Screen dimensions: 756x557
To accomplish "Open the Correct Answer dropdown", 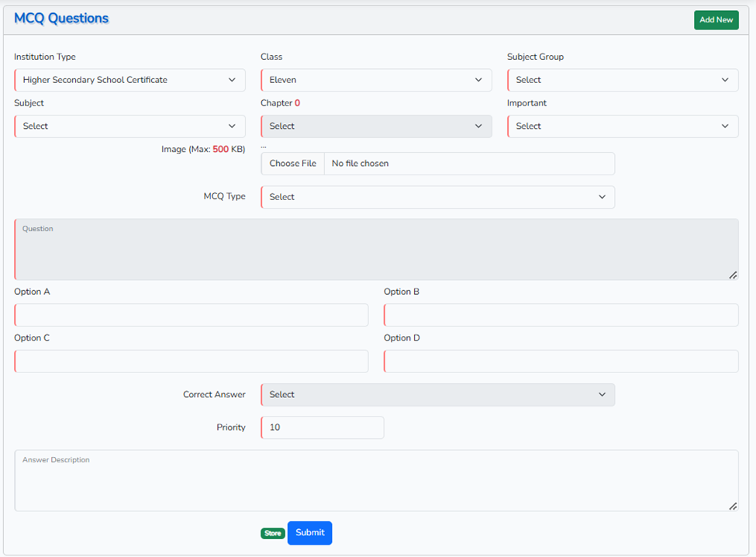I will 437,395.
